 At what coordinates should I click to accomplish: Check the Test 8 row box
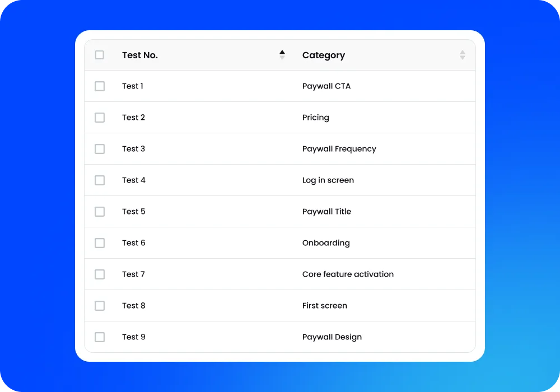point(100,306)
